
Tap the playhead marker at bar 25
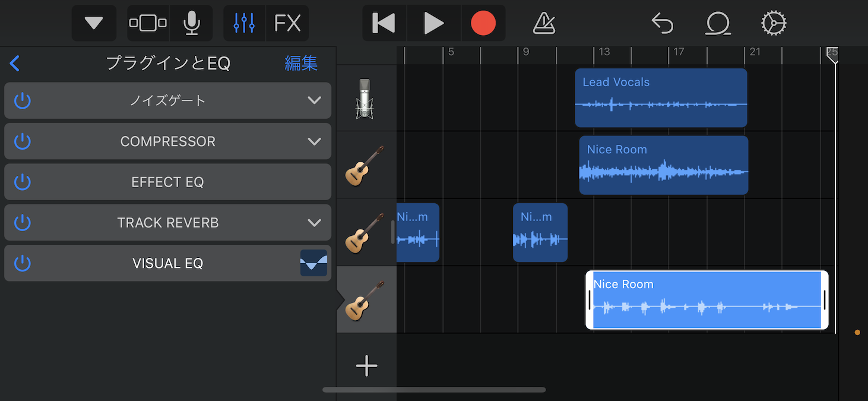832,53
